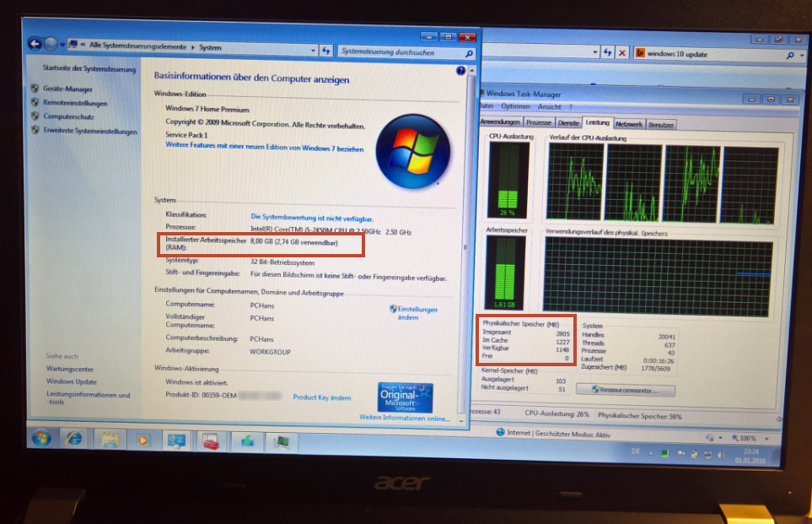The width and height of the screenshot is (812, 524).
Task: Click the control panel System taskbar icon
Action: 176,441
